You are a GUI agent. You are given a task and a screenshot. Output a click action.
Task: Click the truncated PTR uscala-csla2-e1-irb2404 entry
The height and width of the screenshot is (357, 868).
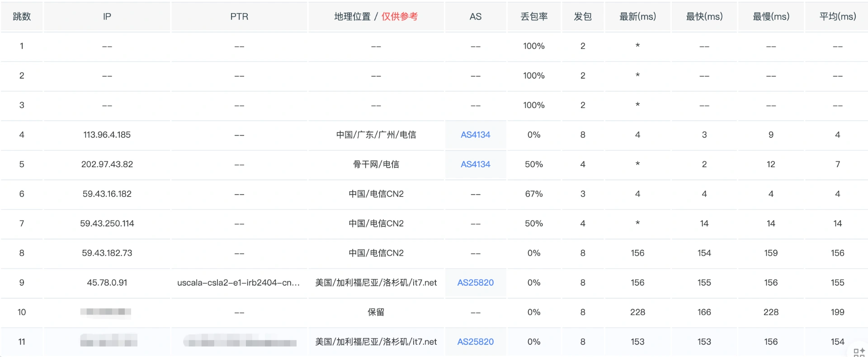(238, 283)
